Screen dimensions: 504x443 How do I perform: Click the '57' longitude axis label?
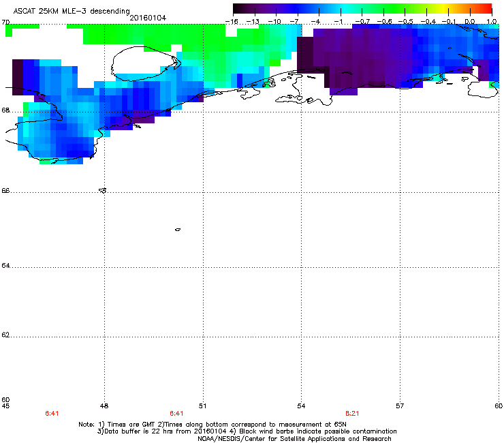[400, 406]
